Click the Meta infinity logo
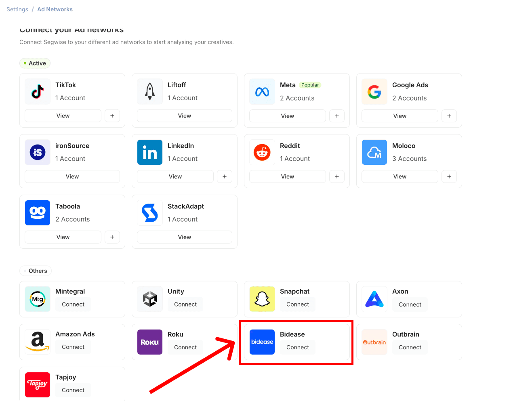 (x=262, y=92)
